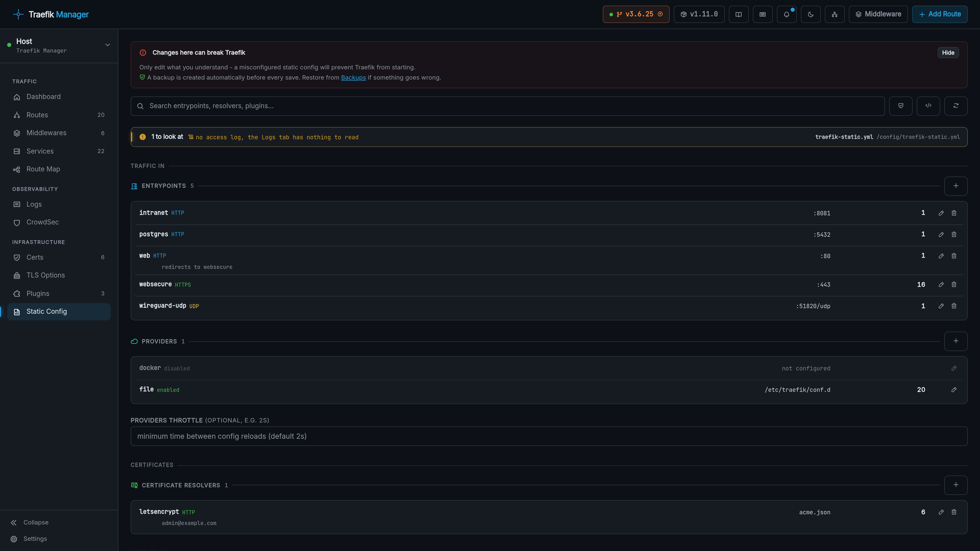Click the file provider path /etc/traefik/conf.d
The width and height of the screenshot is (980, 551).
pyautogui.click(x=797, y=390)
